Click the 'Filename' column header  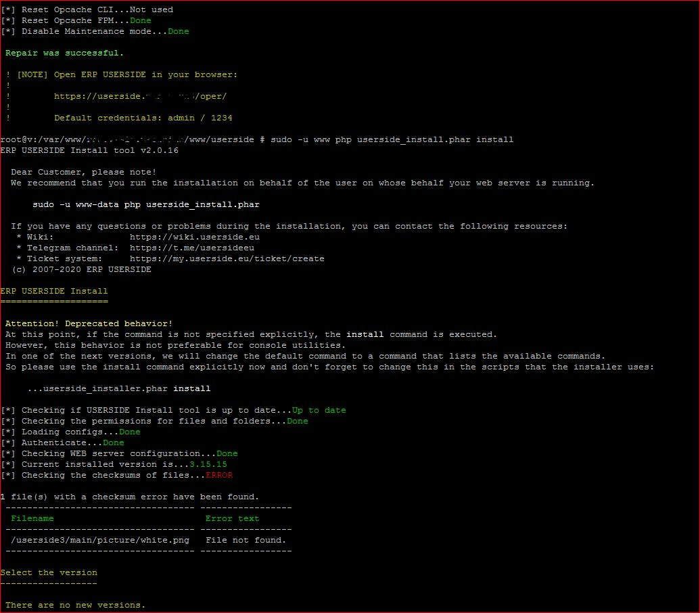click(x=32, y=518)
